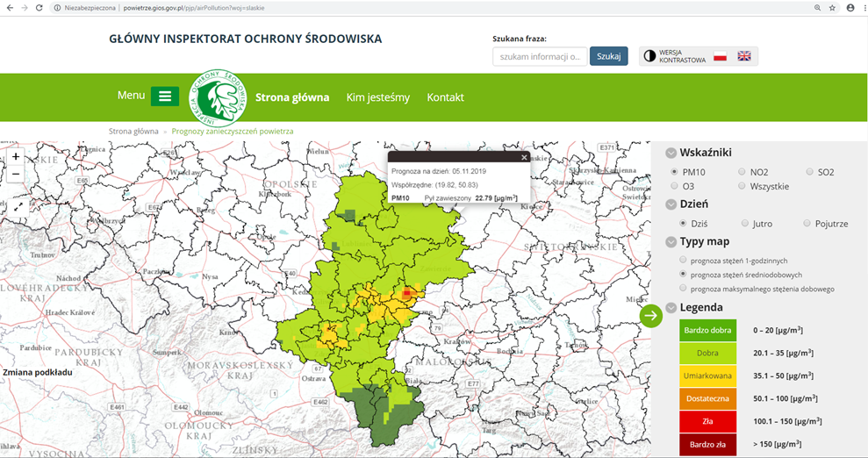868x458 pixels.
Task: Click the green arrow to collapse sidebar
Action: click(650, 316)
